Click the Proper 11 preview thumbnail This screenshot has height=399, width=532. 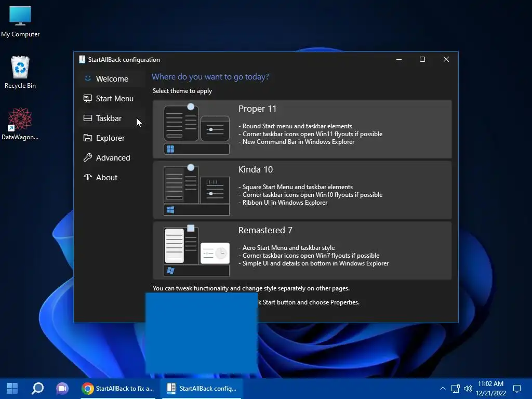[x=196, y=129]
